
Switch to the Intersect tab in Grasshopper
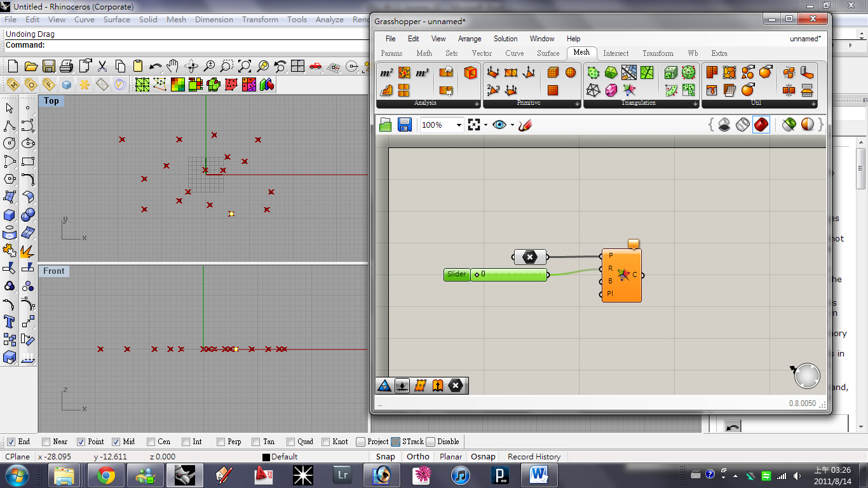616,53
